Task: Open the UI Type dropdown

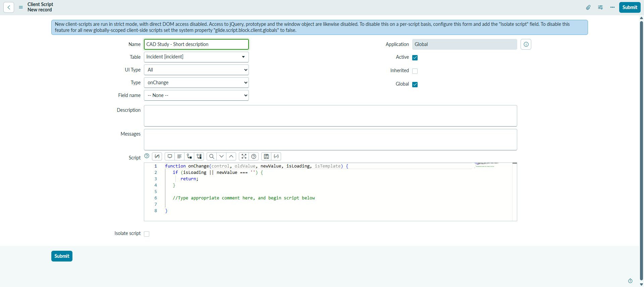Action: [196, 70]
